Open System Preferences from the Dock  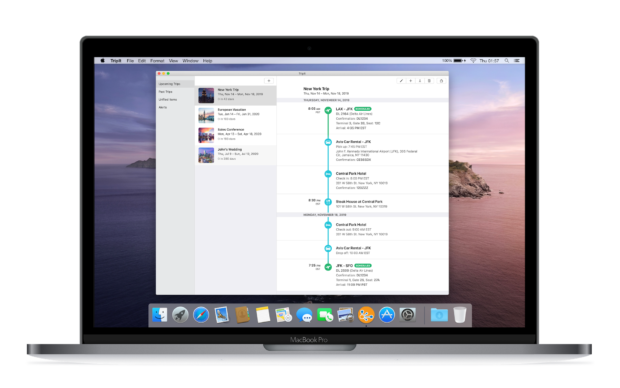(407, 315)
